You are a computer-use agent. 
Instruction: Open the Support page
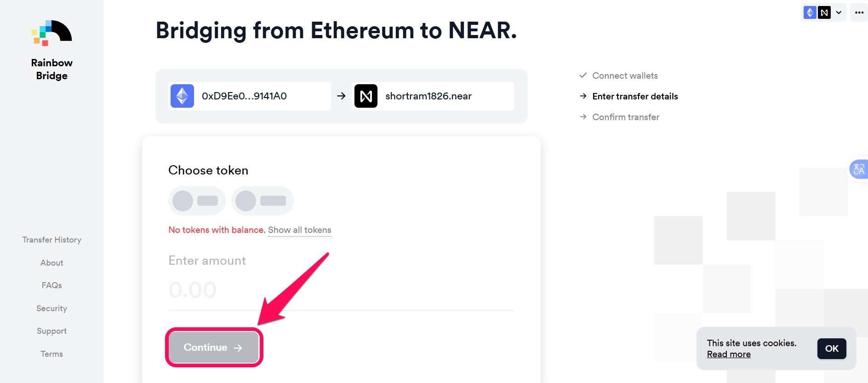point(51,331)
